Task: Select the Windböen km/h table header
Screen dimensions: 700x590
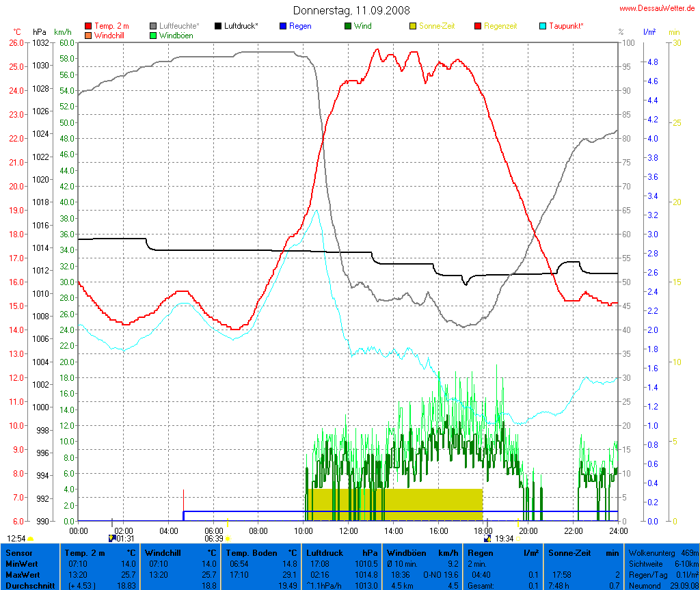Action: [x=422, y=552]
